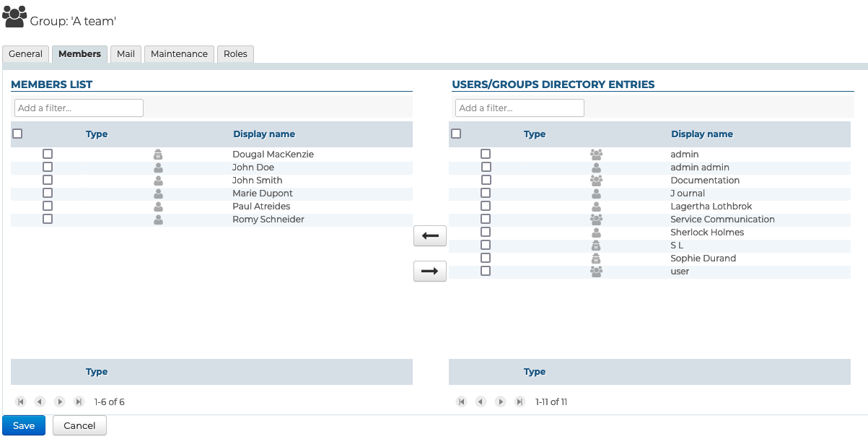Tick the checkbox for Sherlock Holmes
The width and height of the screenshot is (868, 447).
tap(486, 232)
